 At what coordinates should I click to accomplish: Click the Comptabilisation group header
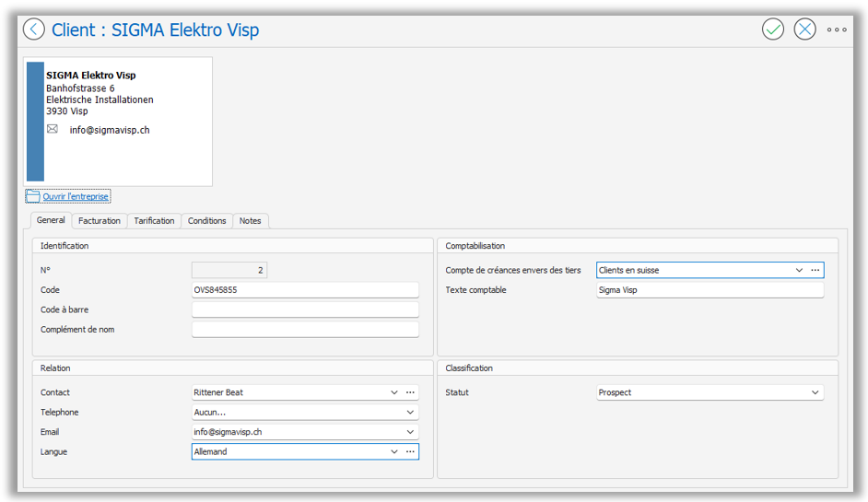[475, 246]
